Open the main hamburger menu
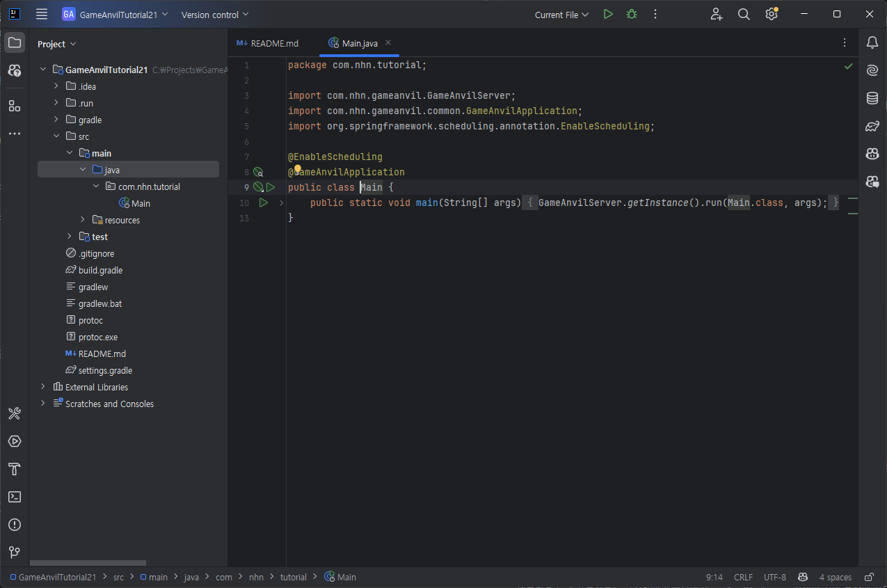This screenshot has height=588, width=887. (42, 15)
